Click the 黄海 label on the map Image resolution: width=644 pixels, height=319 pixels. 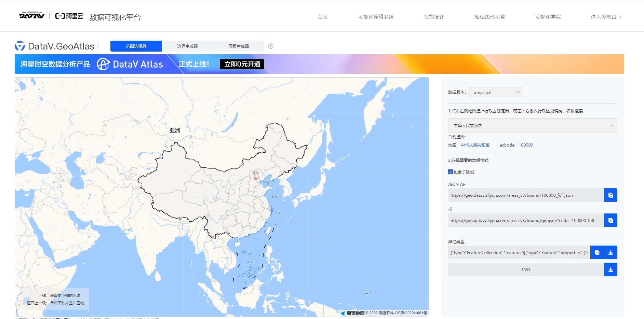(274, 196)
